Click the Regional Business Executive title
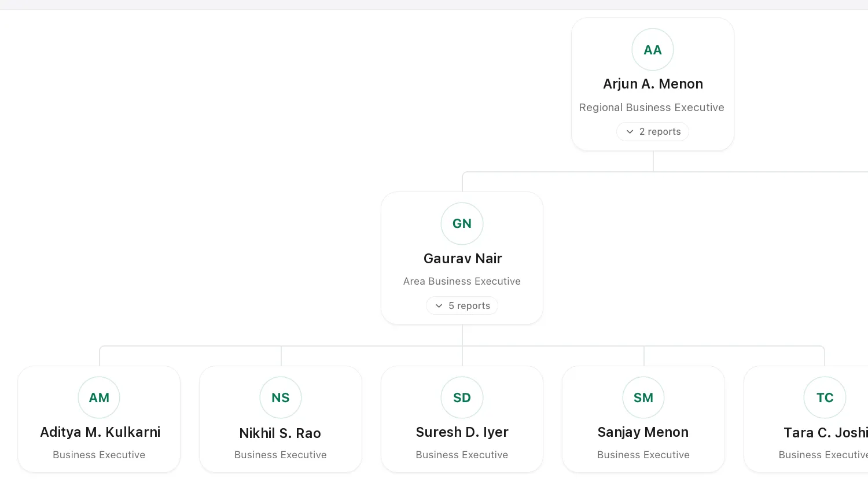The width and height of the screenshot is (868, 486). (x=652, y=108)
